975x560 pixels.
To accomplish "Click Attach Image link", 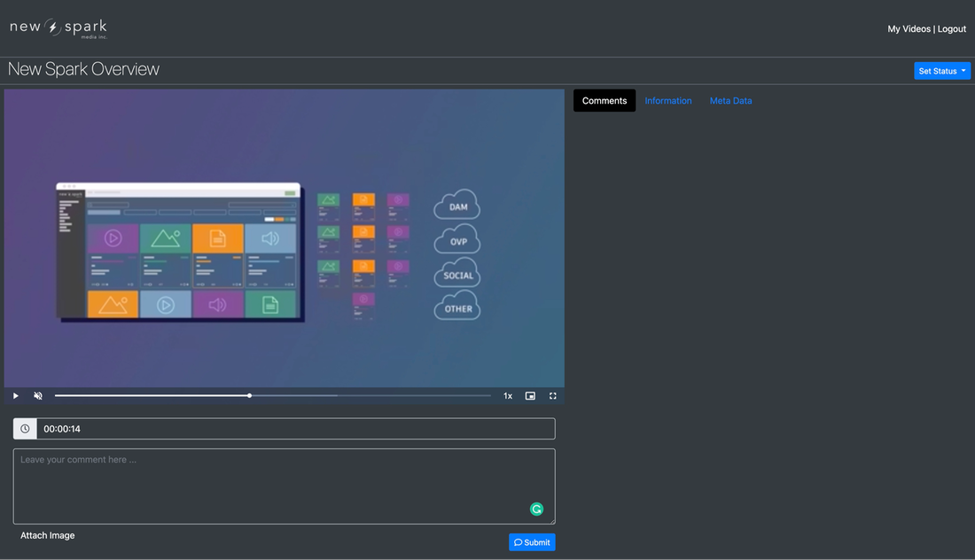I will pos(48,535).
